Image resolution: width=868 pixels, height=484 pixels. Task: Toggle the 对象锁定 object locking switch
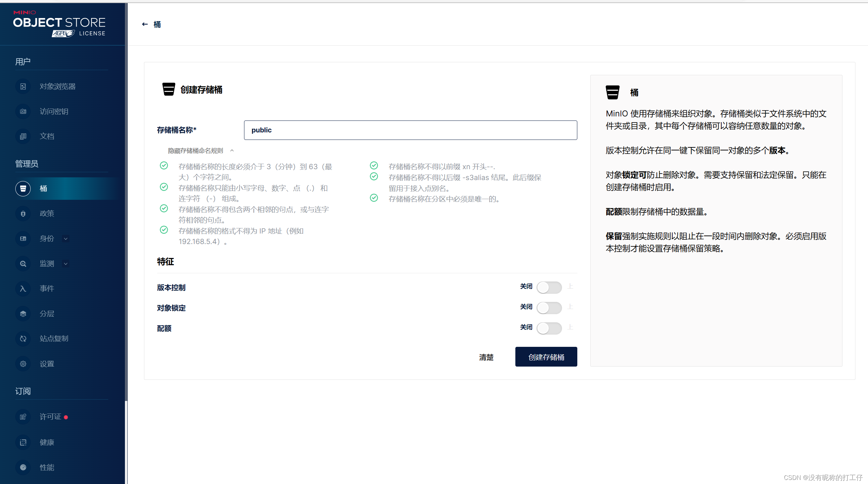549,308
